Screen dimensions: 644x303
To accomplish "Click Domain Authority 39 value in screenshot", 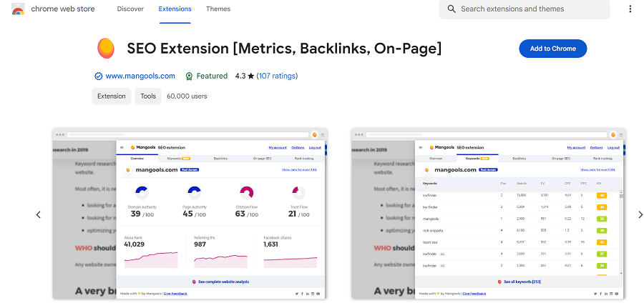I will coord(142,214).
